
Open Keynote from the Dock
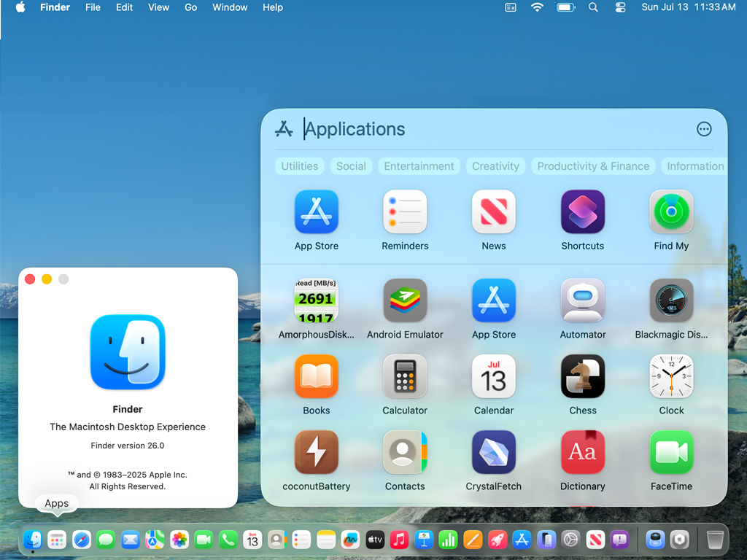pos(424,540)
